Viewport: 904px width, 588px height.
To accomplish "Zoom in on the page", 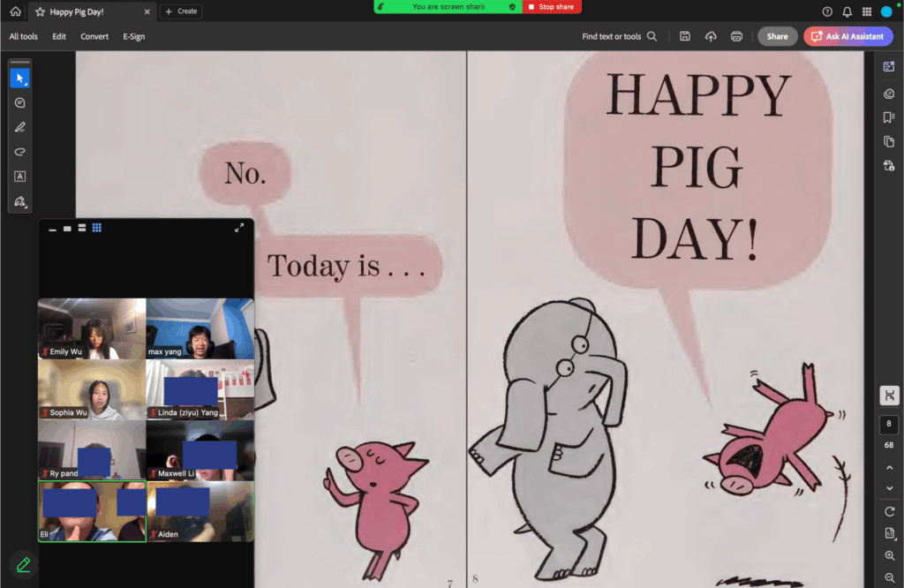I will click(x=889, y=555).
